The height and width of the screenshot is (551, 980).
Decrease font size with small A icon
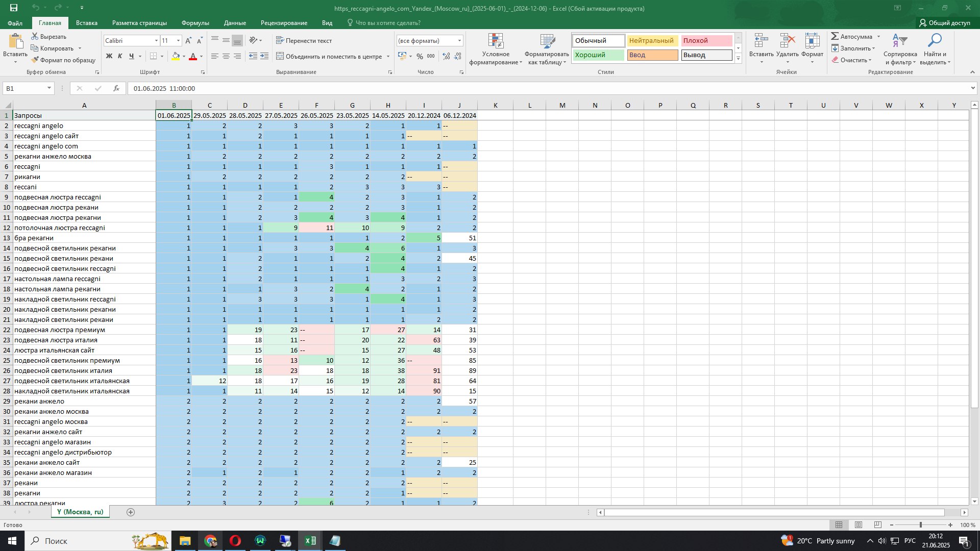[200, 40]
